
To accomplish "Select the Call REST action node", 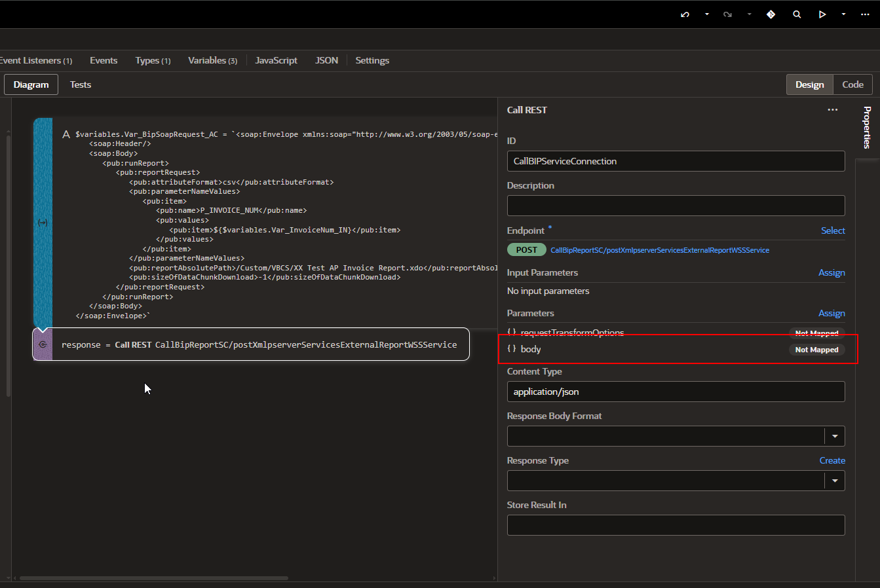I will (x=251, y=344).
